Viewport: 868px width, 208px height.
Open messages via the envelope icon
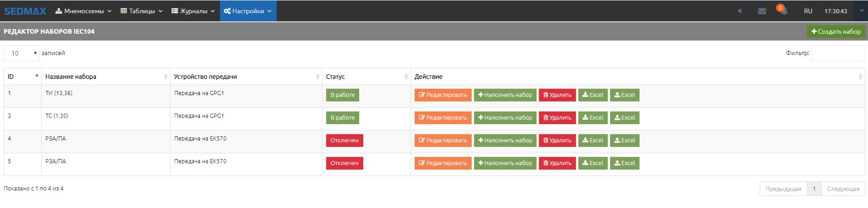pyautogui.click(x=762, y=11)
